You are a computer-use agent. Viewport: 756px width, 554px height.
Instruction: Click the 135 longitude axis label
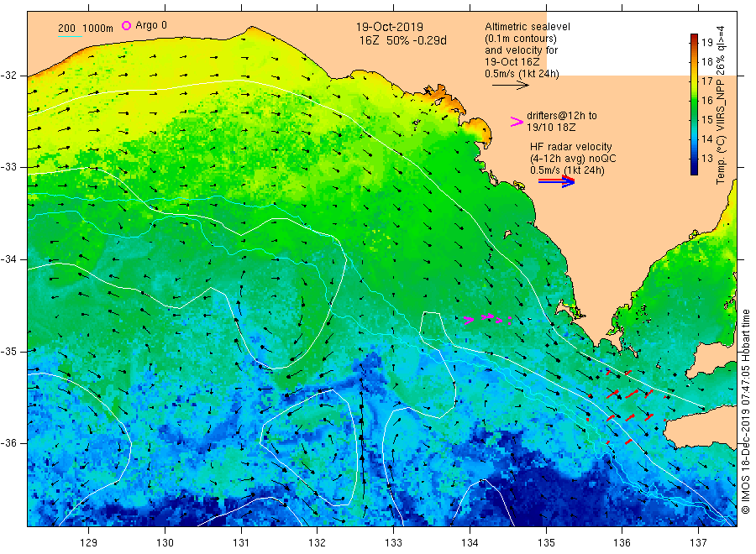546,543
